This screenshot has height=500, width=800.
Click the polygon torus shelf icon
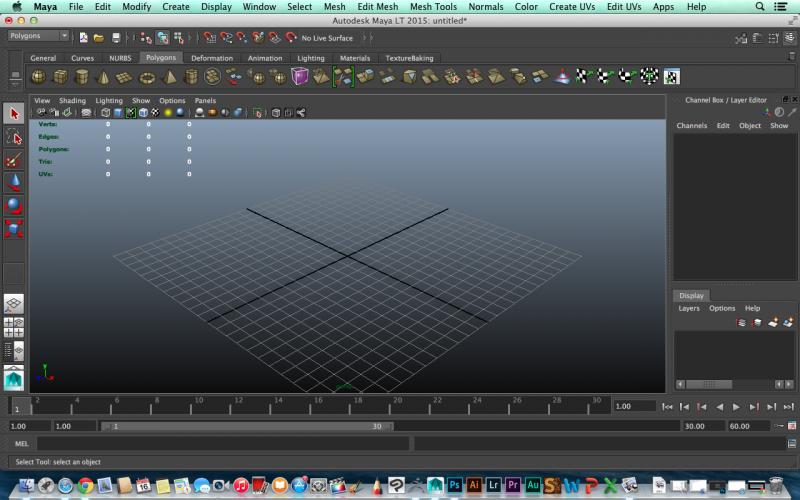[146, 77]
